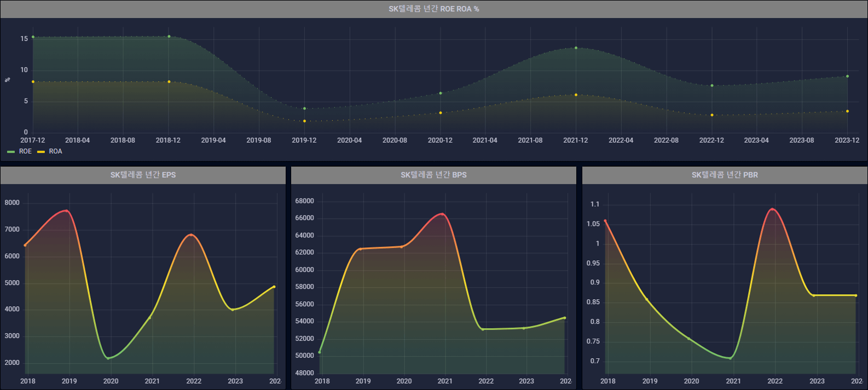
Task: Click the EPS data point for 2022
Action: tap(191, 235)
